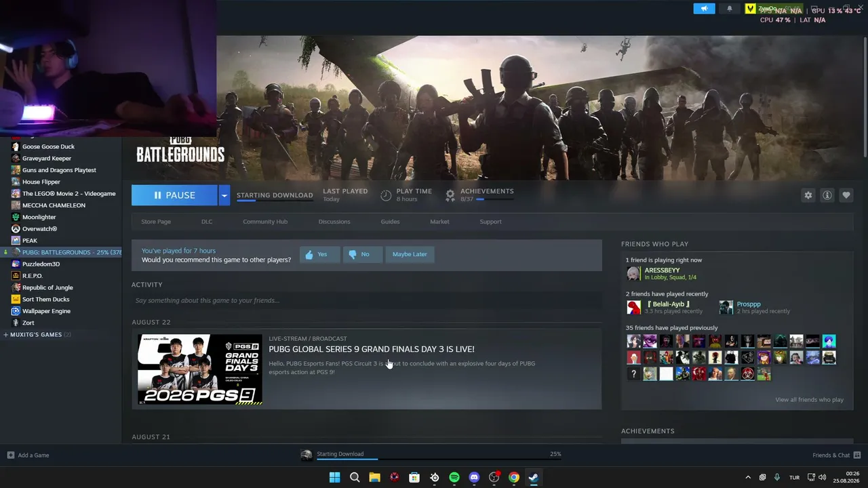Image resolution: width=868 pixels, height=488 pixels.
Task: Go to the Store Page tab
Action: pyautogui.click(x=156, y=222)
